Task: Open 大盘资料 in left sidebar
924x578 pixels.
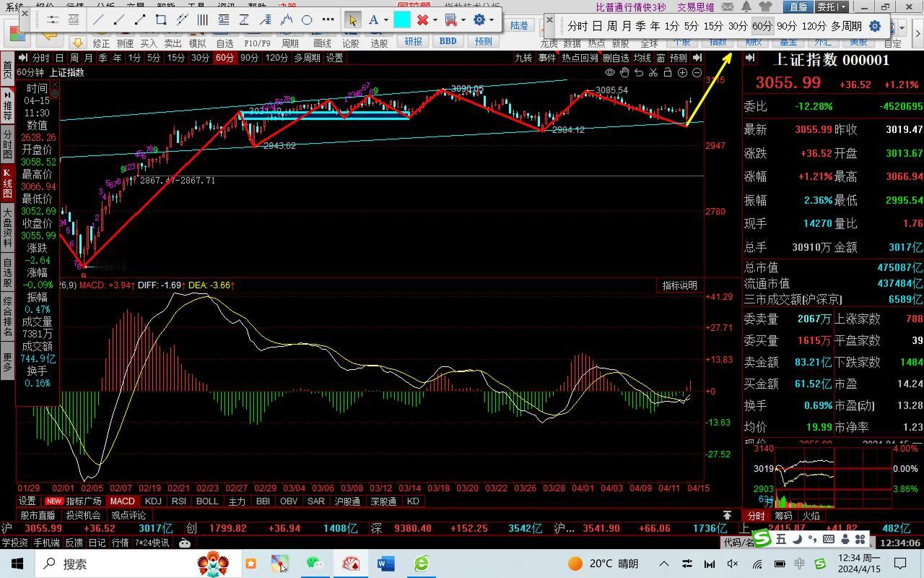Action: click(x=7, y=228)
